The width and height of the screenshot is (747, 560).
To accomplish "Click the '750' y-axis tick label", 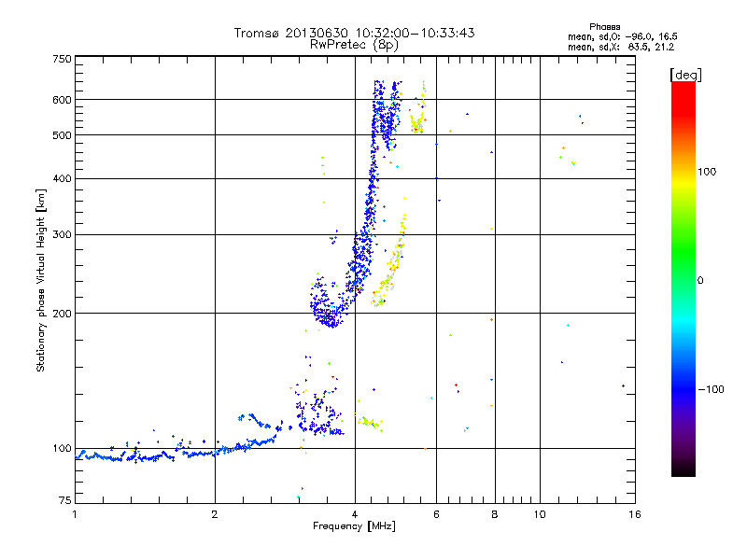I will 62,59.
